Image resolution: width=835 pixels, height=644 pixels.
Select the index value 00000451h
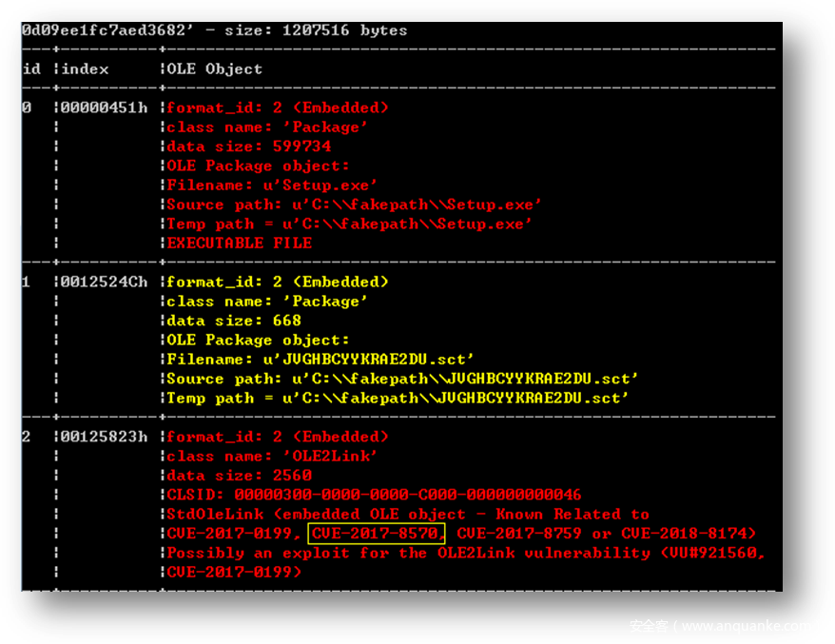pos(105,107)
